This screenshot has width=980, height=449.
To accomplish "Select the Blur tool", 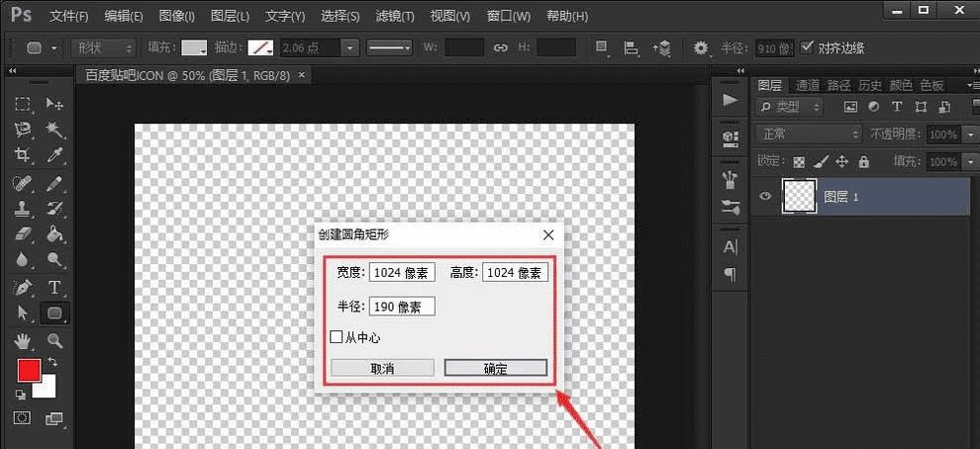I will point(23,258).
